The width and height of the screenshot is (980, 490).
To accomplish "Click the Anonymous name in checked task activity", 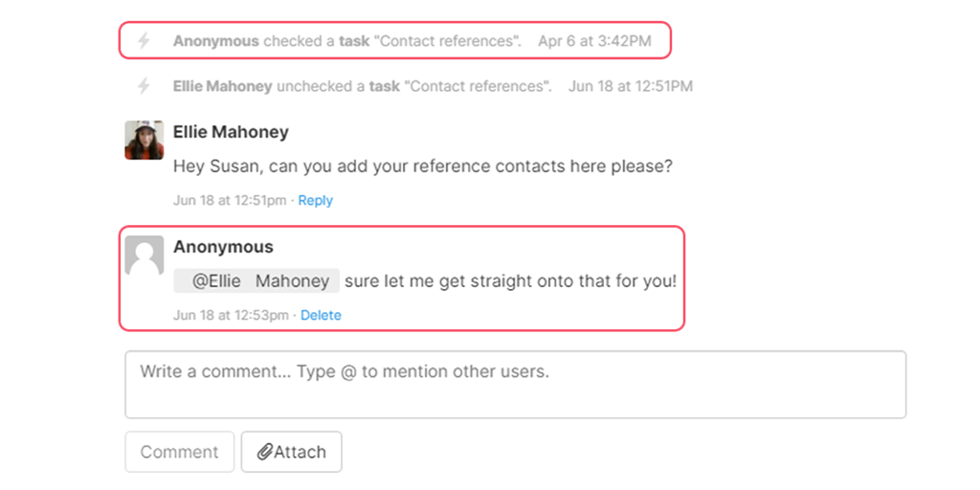I will pyautogui.click(x=215, y=41).
